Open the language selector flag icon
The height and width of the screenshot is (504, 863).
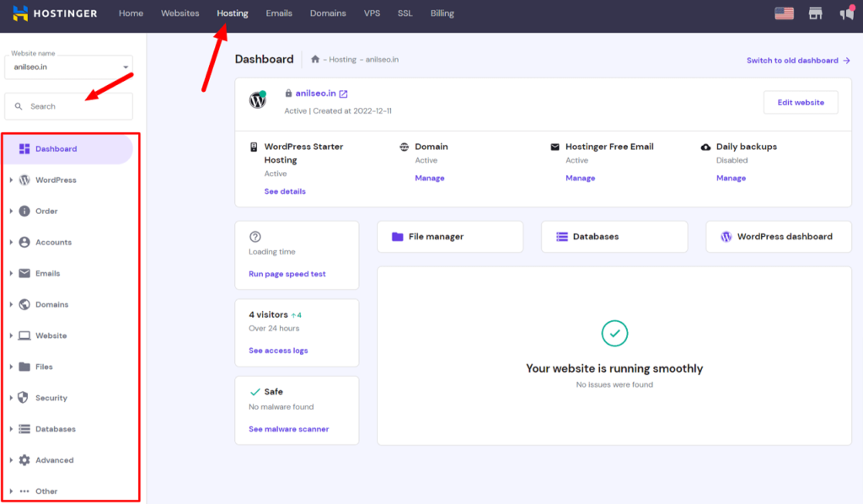pyautogui.click(x=784, y=13)
